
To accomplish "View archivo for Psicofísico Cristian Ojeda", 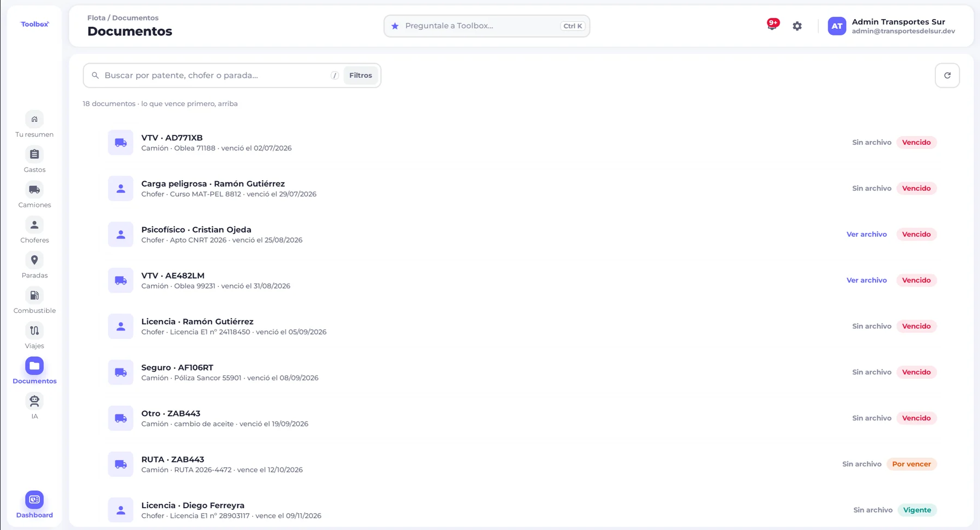I will pos(866,235).
